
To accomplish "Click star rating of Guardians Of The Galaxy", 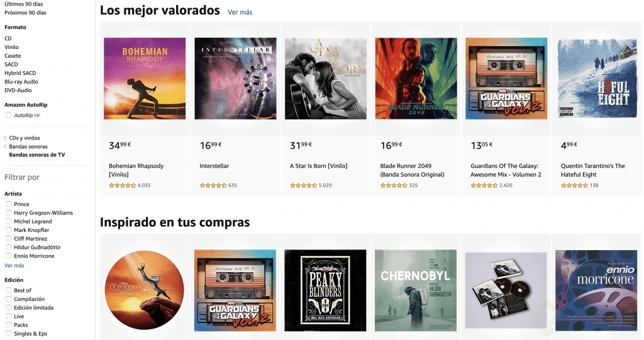I will (484, 185).
